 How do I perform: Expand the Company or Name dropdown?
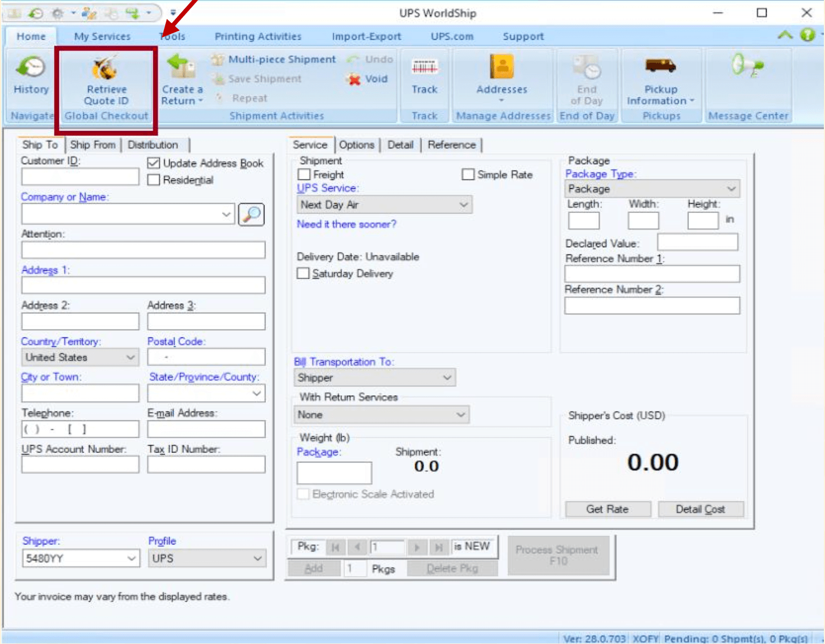click(226, 214)
